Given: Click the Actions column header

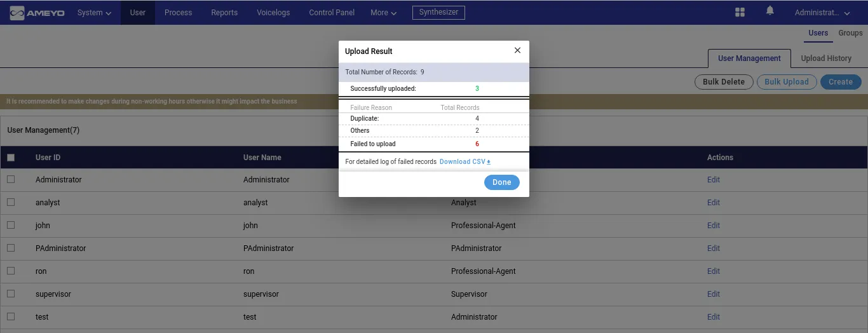Looking at the screenshot, I should (720, 158).
